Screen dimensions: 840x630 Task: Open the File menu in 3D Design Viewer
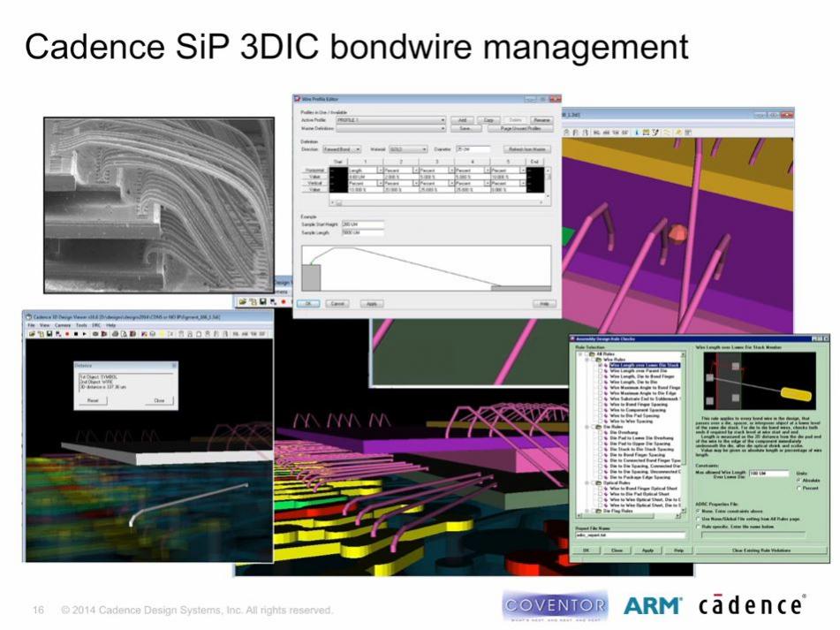point(31,325)
